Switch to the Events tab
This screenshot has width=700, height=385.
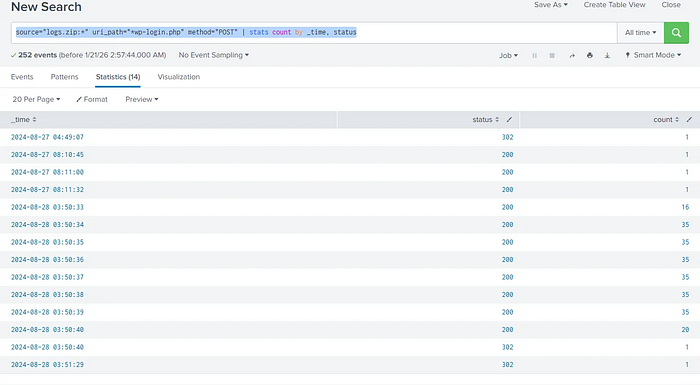click(22, 77)
